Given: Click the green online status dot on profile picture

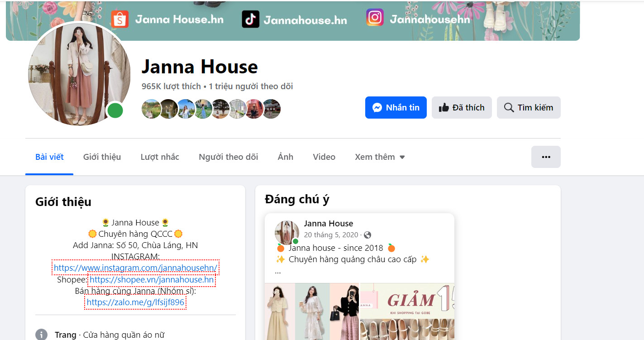Looking at the screenshot, I should [x=115, y=110].
